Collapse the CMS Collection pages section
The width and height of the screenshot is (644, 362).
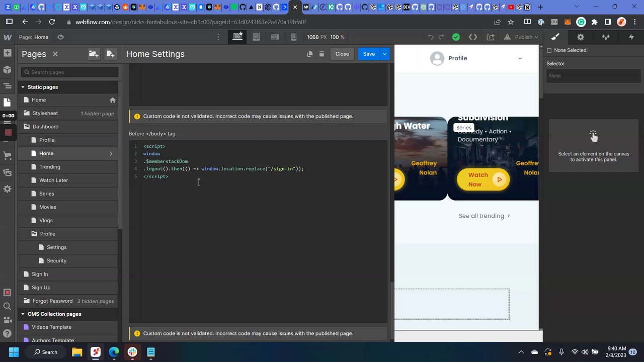tap(23, 314)
